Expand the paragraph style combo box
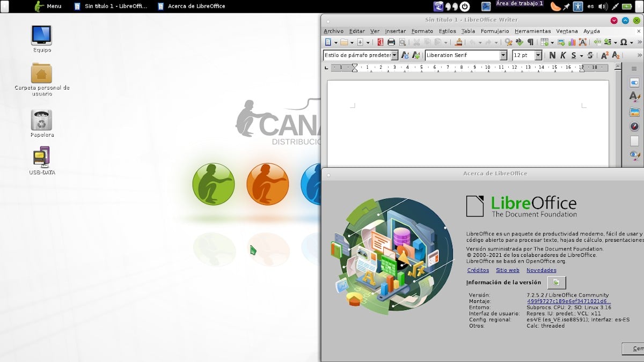The image size is (644, 362). pos(394,55)
